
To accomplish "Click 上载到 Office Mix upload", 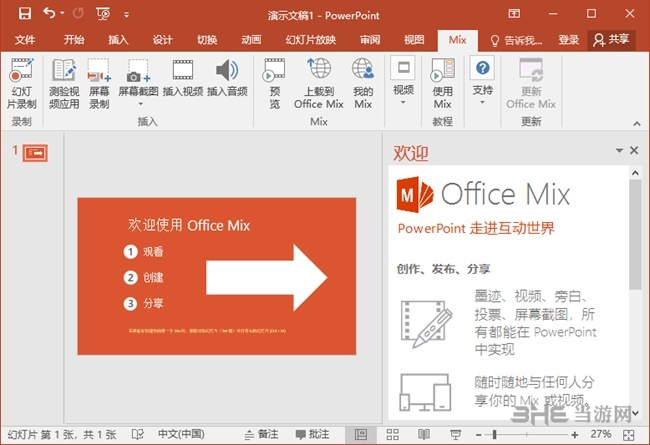I will (319, 84).
